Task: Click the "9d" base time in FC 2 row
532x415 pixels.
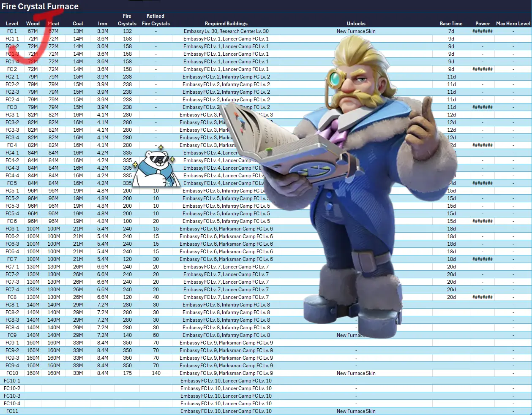Action: (451, 69)
